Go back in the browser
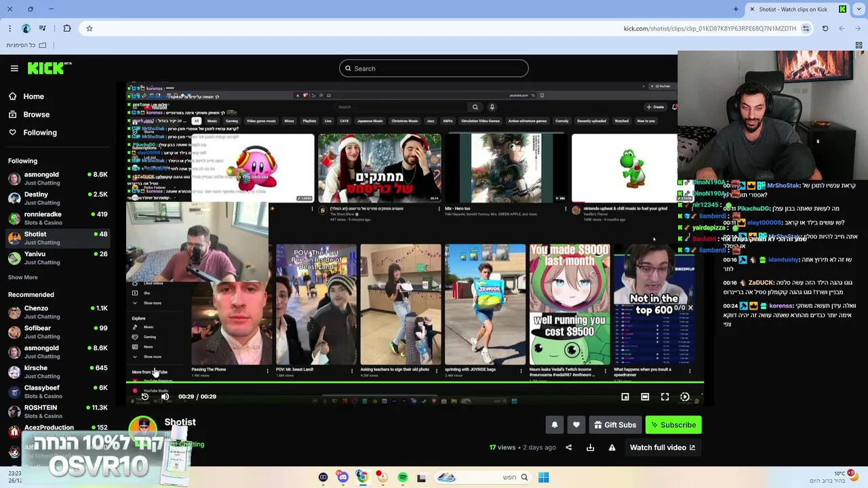The image size is (868, 488). coord(858,28)
